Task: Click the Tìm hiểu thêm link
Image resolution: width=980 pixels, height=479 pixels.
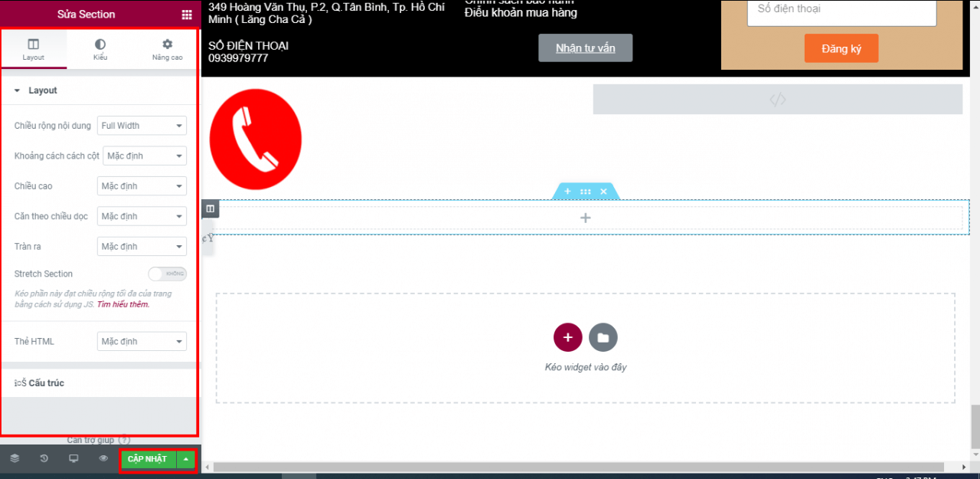Action: [x=123, y=304]
